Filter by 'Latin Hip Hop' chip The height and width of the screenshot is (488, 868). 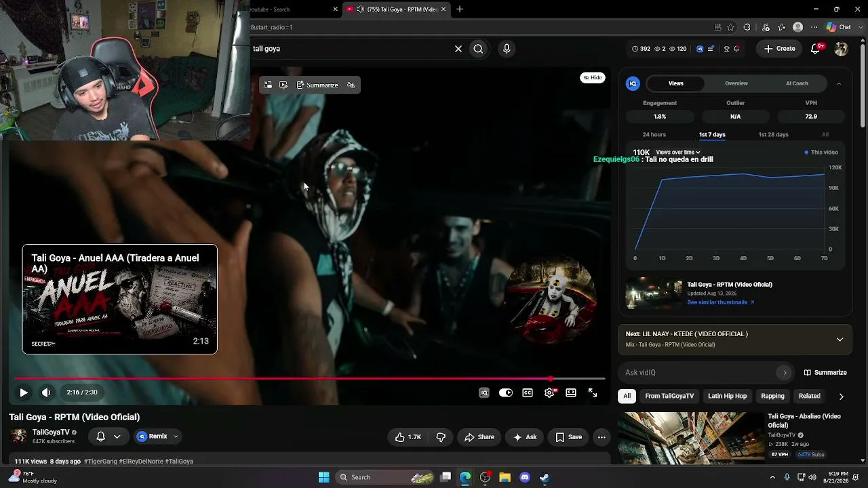[x=727, y=396]
